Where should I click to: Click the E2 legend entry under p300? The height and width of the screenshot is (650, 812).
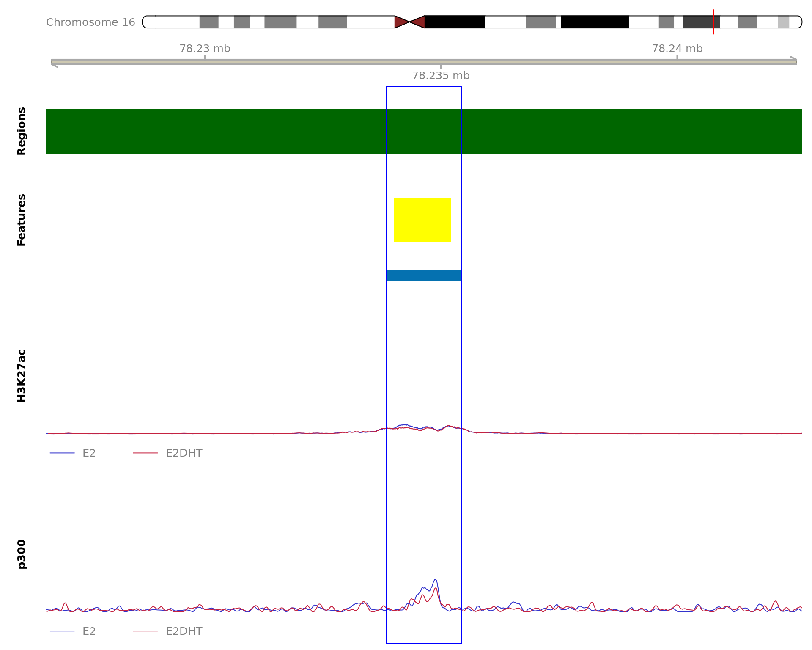pyautogui.click(x=73, y=631)
